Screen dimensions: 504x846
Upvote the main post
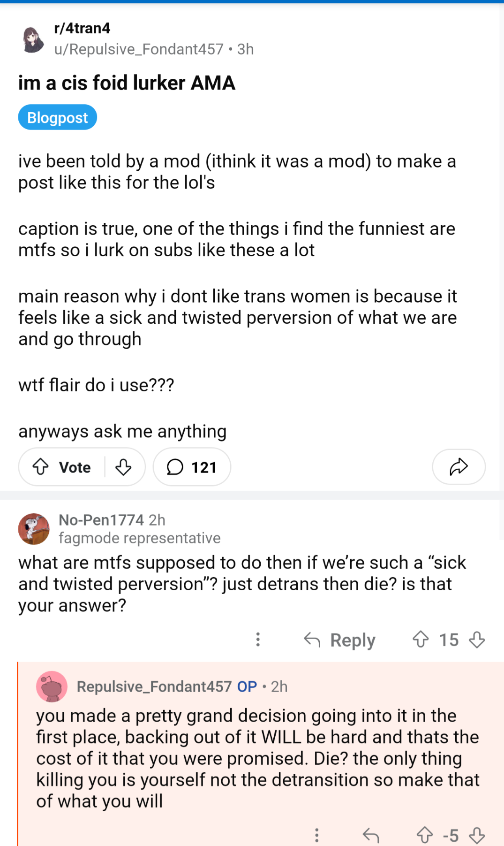point(41,466)
